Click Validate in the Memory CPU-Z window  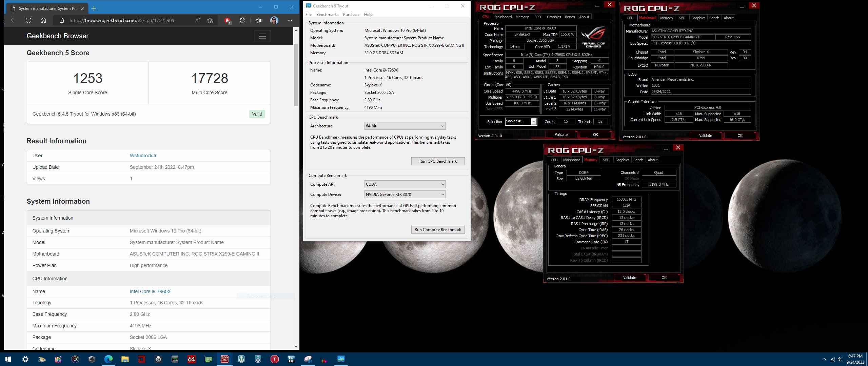point(630,278)
